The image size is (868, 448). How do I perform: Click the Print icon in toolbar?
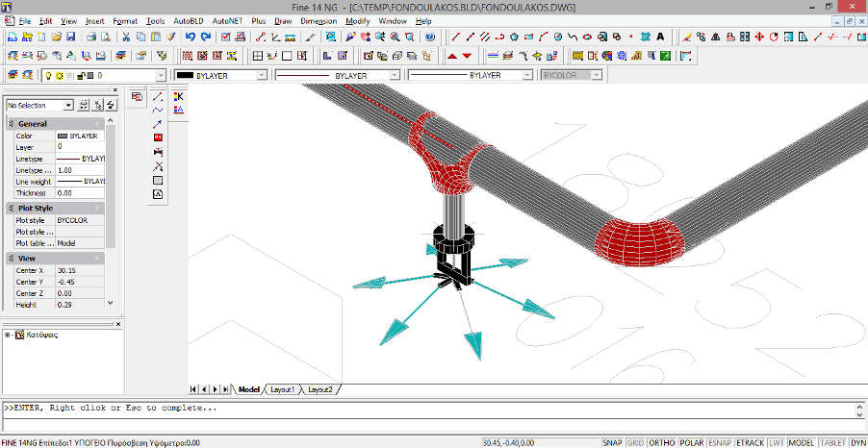(x=90, y=37)
